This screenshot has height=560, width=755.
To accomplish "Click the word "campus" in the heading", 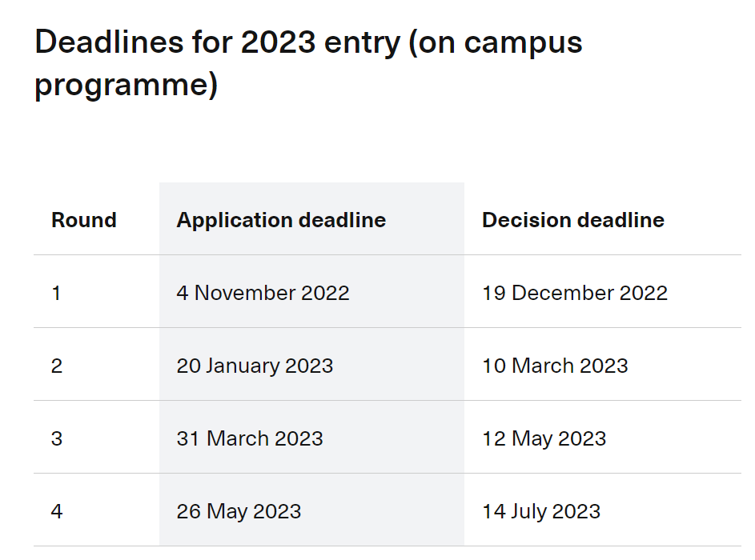I will pos(524,44).
